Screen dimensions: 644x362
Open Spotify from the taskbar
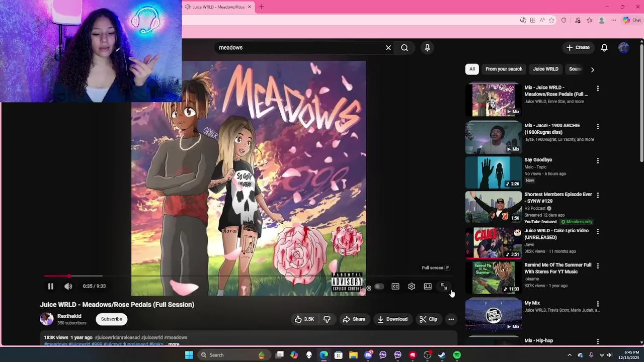click(457, 355)
